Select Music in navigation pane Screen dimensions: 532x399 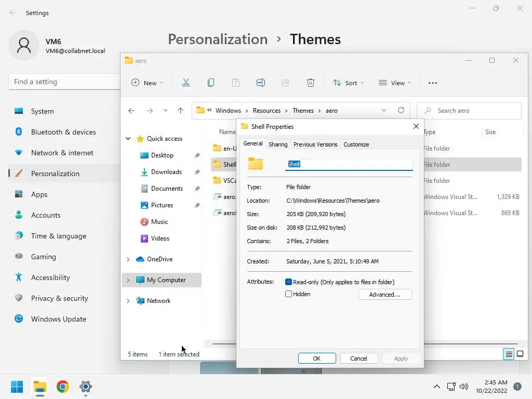coord(159,222)
